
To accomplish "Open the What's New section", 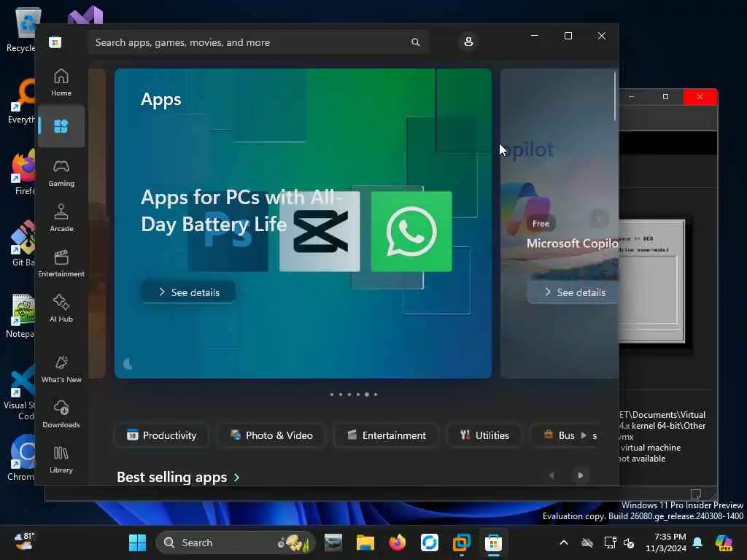I will point(61,369).
